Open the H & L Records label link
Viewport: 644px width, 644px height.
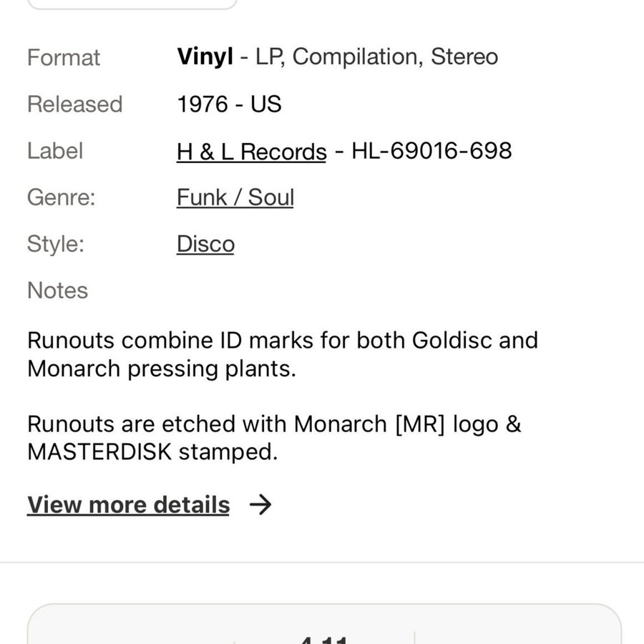click(x=251, y=152)
